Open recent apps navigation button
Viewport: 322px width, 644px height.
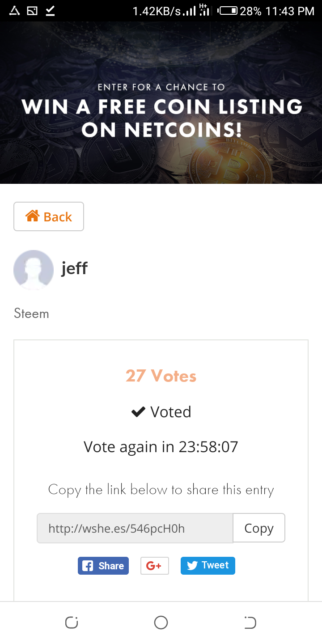(x=72, y=623)
